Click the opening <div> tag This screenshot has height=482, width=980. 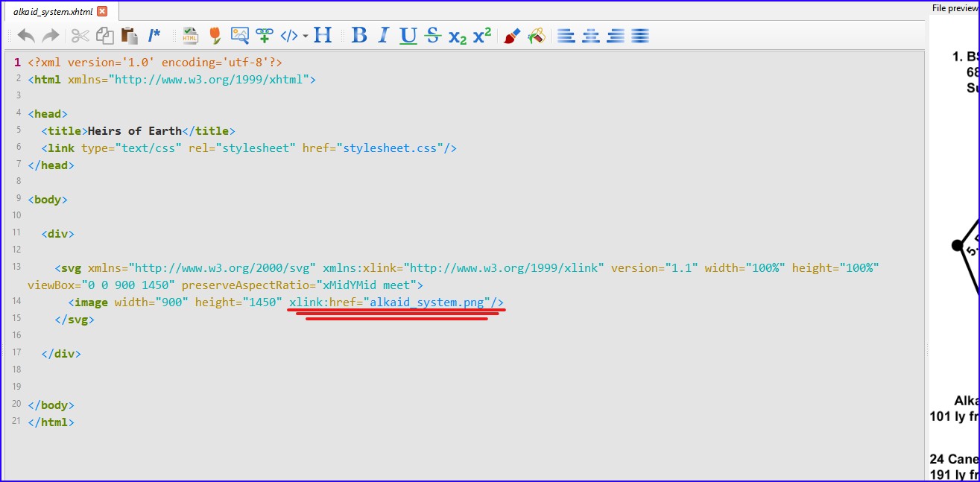point(58,233)
